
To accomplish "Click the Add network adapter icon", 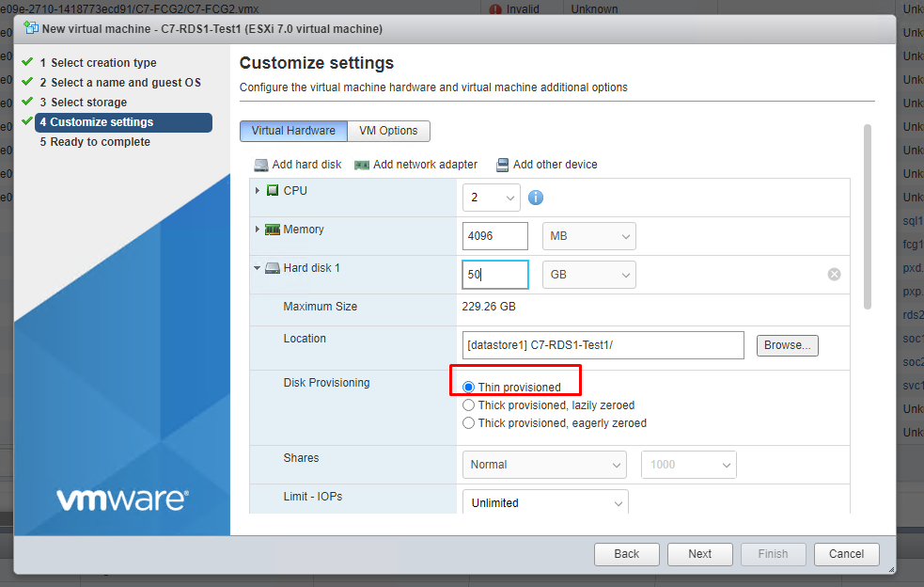I will 362,165.
